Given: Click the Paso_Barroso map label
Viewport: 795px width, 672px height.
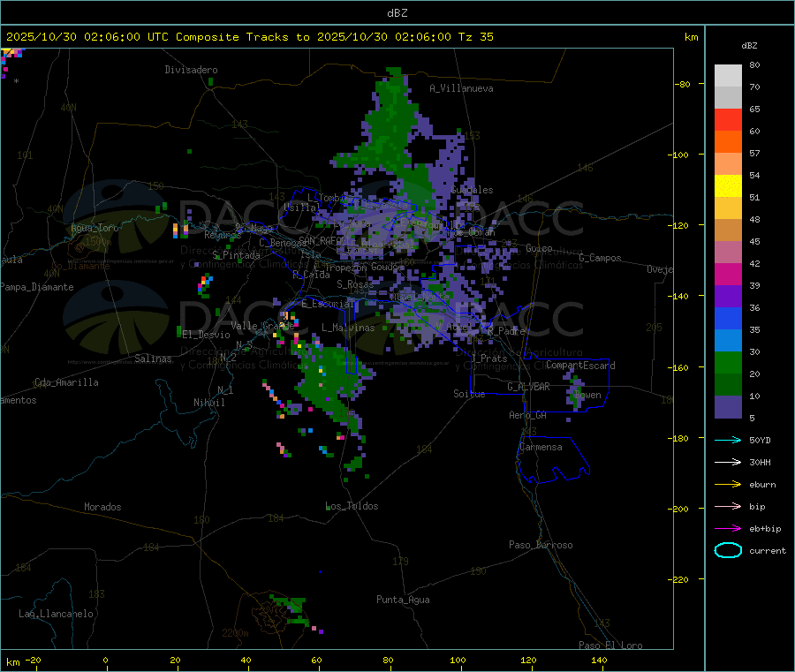Looking at the screenshot, I should (x=541, y=545).
